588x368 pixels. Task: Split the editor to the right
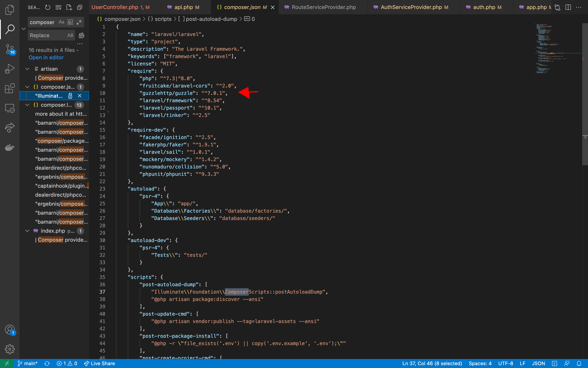tap(568, 7)
